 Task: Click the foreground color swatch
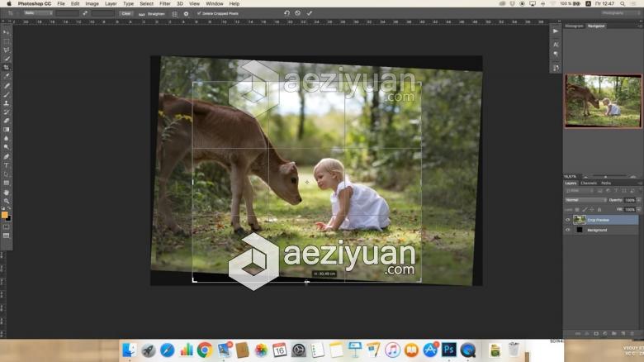point(4,215)
